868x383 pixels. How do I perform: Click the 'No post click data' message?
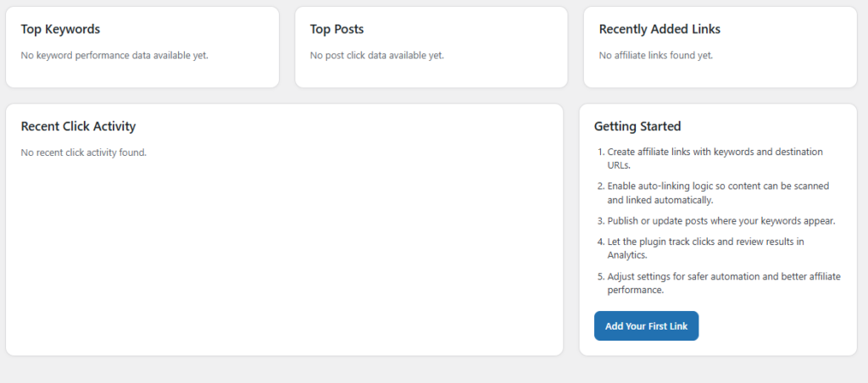click(376, 55)
